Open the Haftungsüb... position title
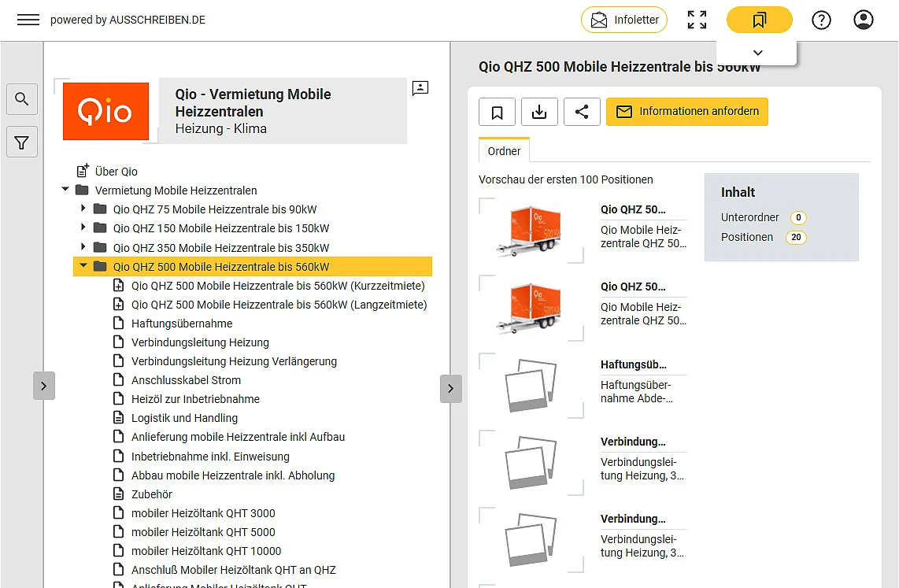 pyautogui.click(x=634, y=364)
